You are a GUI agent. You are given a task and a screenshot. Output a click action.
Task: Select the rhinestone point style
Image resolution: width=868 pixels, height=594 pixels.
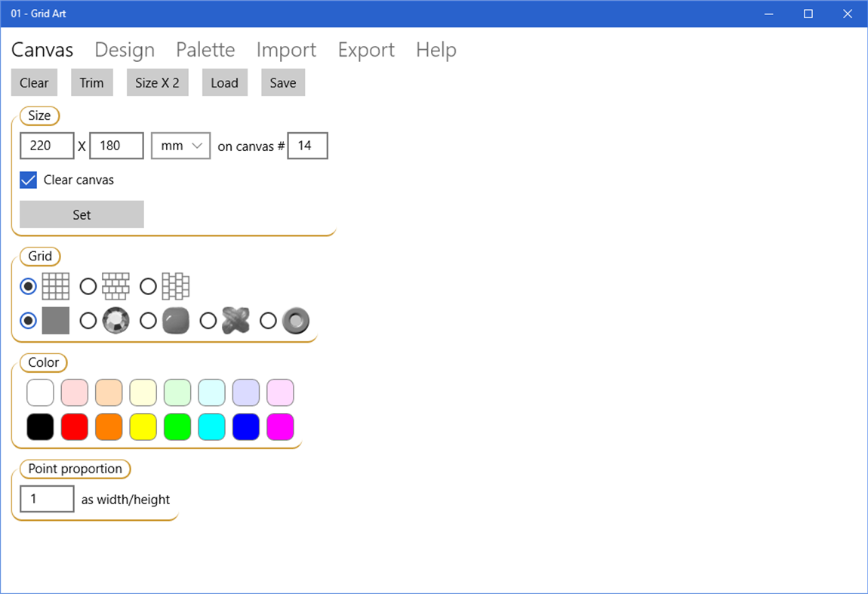[115, 320]
